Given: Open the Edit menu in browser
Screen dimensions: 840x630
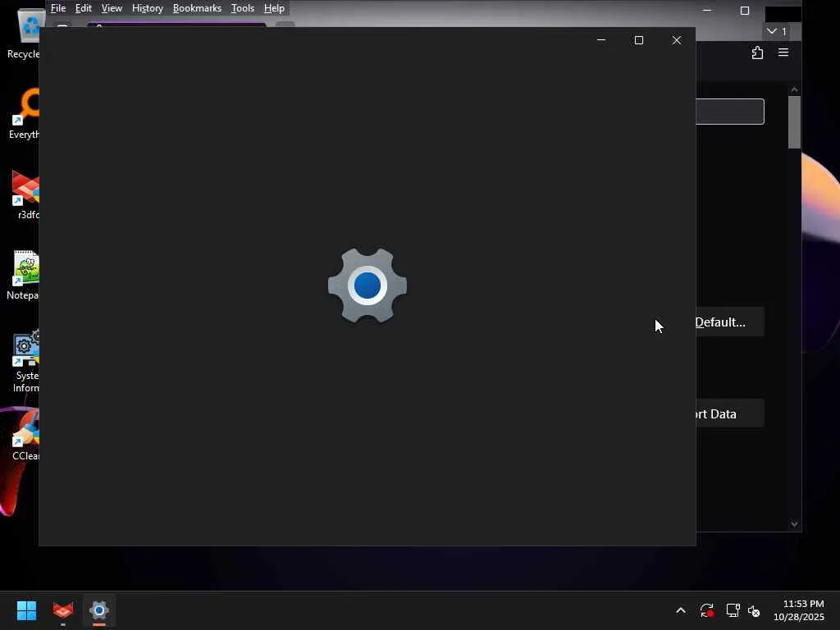Looking at the screenshot, I should (x=83, y=8).
